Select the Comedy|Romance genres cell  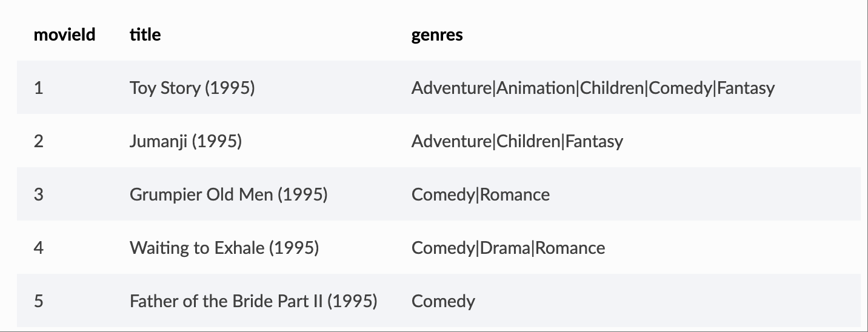coord(480,194)
